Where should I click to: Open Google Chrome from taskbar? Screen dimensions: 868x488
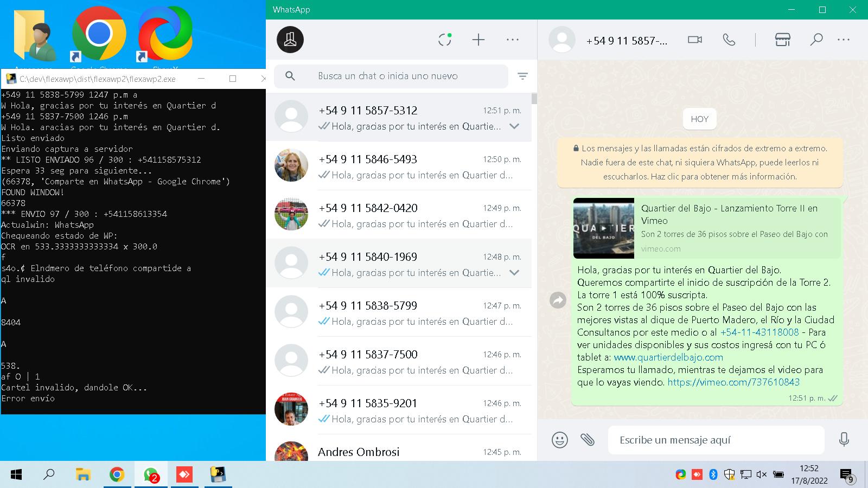[x=117, y=475]
